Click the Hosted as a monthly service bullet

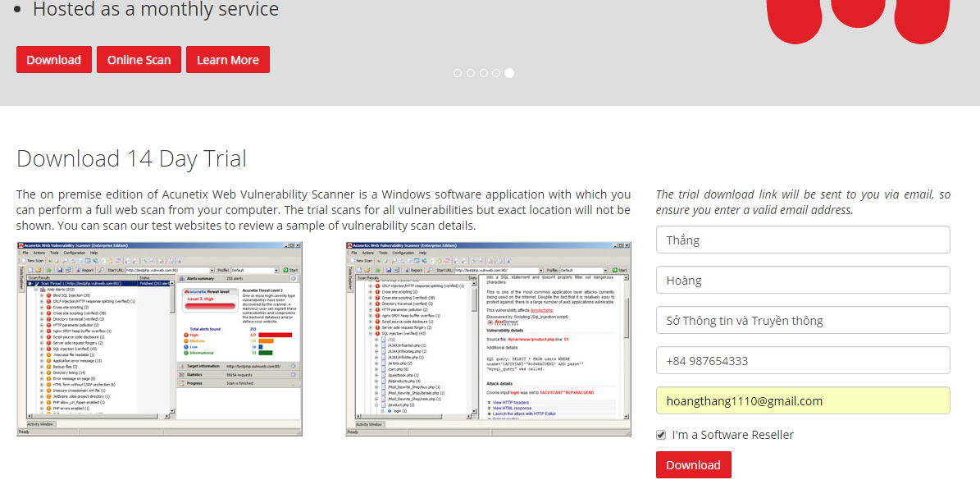coord(156,9)
